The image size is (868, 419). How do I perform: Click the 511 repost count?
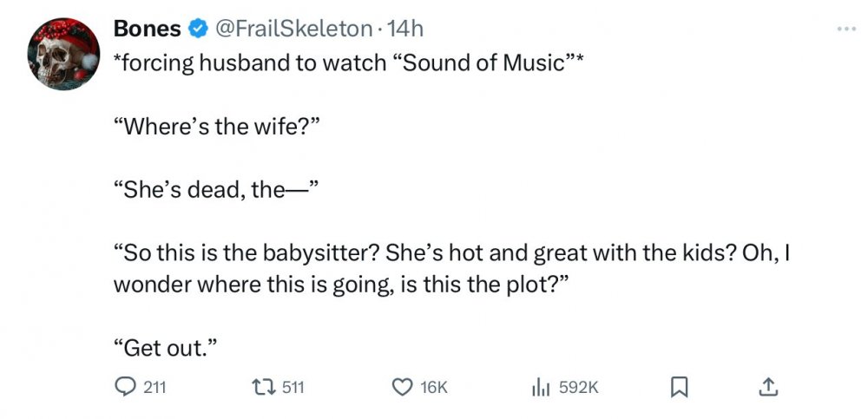[293, 389]
